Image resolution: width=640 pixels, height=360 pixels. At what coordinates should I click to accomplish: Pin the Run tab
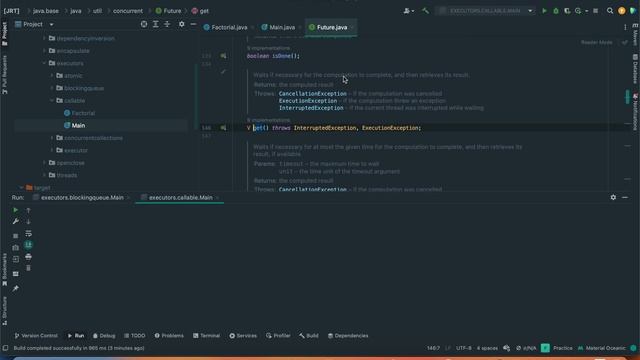click(x=16, y=289)
